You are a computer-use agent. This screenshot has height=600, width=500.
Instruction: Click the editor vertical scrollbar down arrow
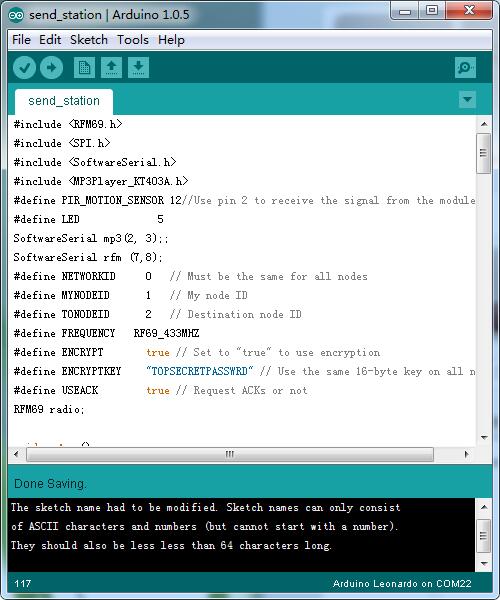484,437
